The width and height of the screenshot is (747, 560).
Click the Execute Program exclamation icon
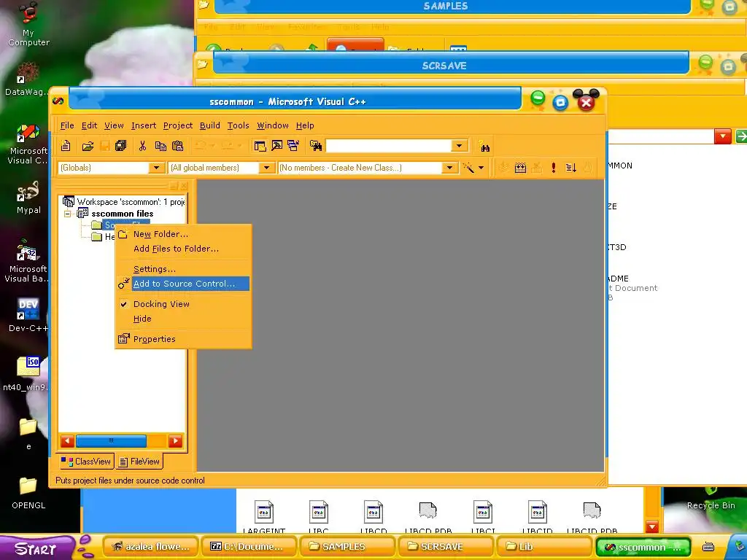click(554, 168)
